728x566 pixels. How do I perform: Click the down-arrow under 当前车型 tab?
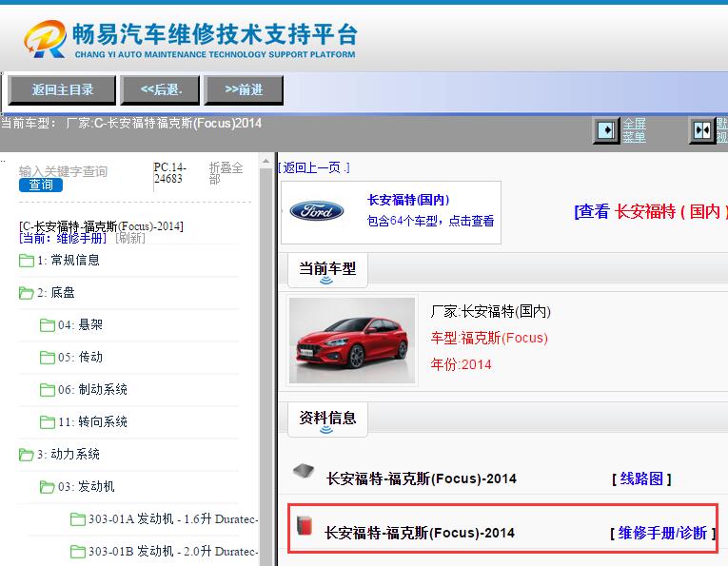(326, 281)
